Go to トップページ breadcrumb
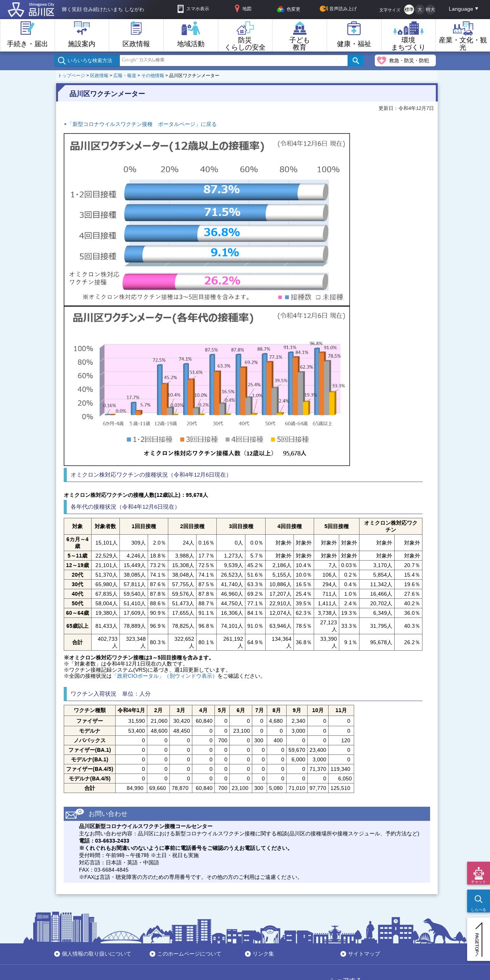Viewport: 490px width, 980px height. click(71, 76)
